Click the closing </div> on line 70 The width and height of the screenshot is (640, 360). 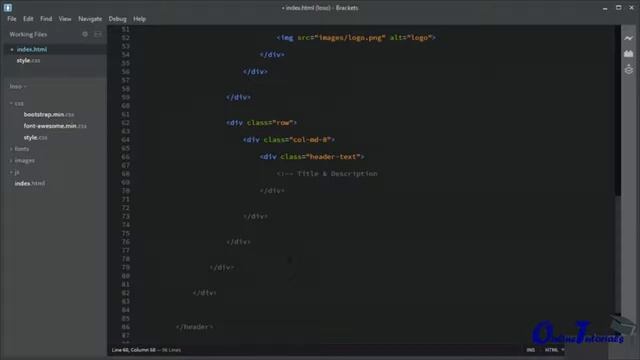(272, 191)
